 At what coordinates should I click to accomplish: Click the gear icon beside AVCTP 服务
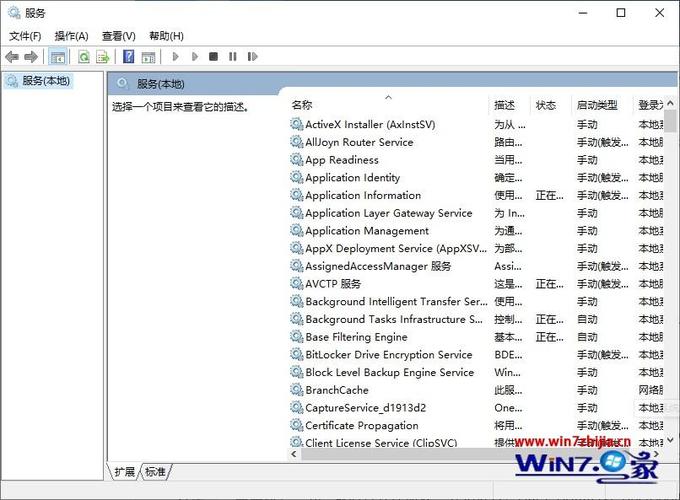297,284
